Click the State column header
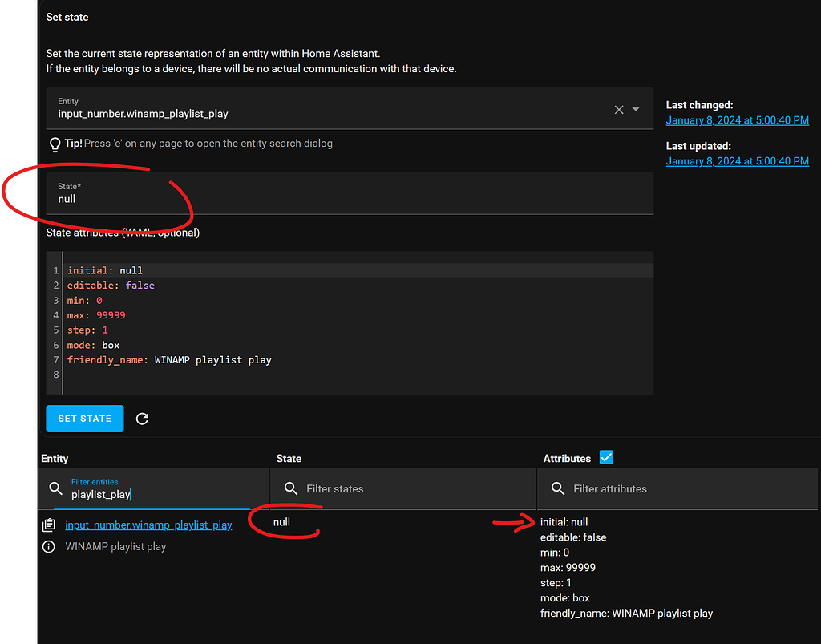 coord(289,458)
